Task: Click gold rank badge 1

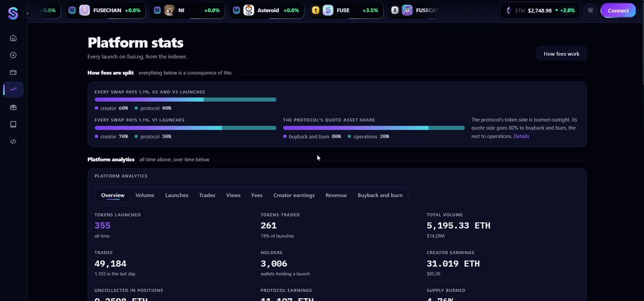Action: [315, 10]
